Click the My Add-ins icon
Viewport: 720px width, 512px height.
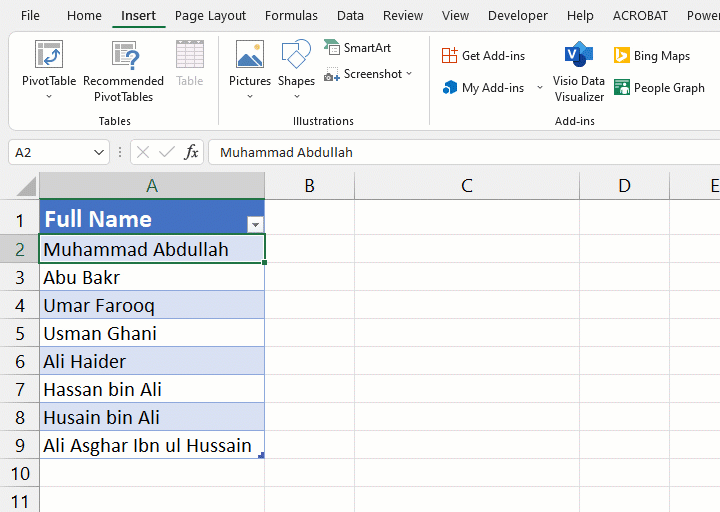click(450, 87)
